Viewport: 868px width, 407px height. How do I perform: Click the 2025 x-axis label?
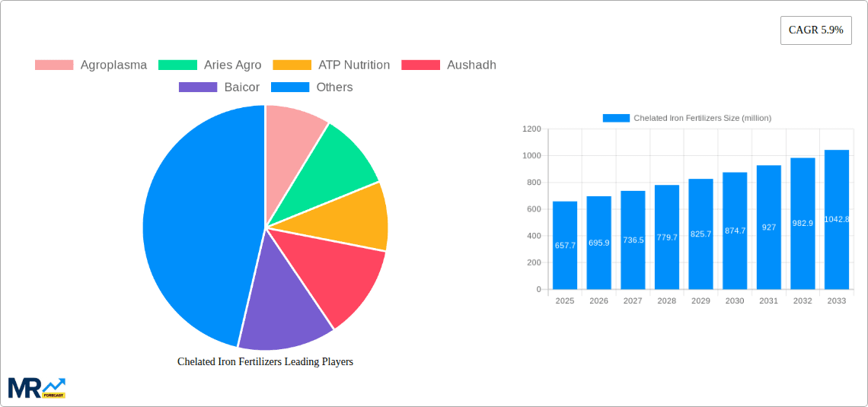coord(565,301)
